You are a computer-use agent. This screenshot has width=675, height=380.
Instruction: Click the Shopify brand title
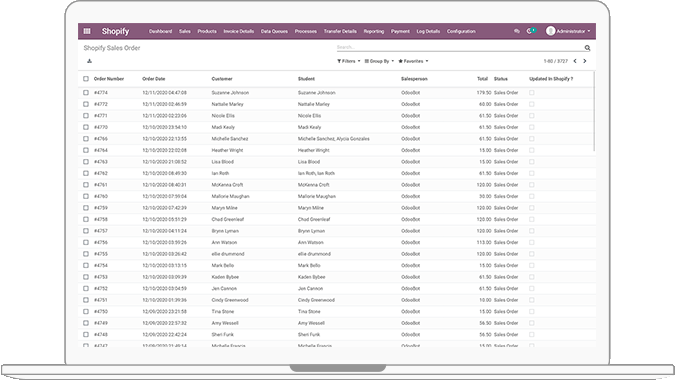click(115, 31)
